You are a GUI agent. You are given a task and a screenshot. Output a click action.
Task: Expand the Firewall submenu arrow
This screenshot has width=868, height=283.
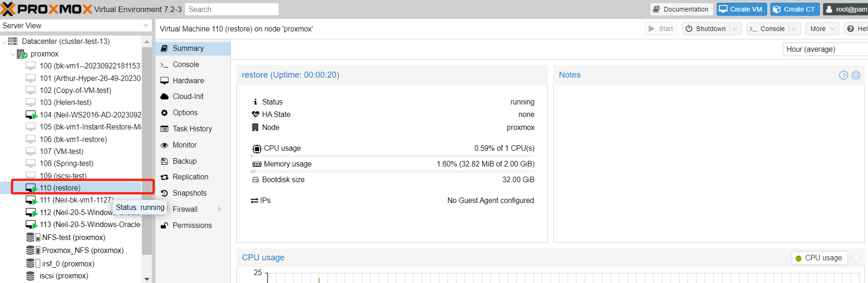[219, 209]
